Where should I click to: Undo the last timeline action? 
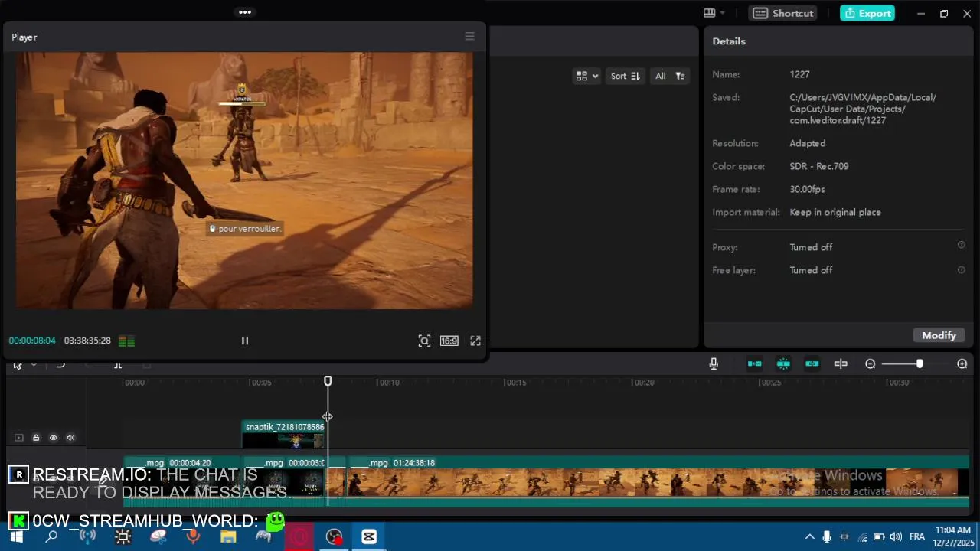60,365
